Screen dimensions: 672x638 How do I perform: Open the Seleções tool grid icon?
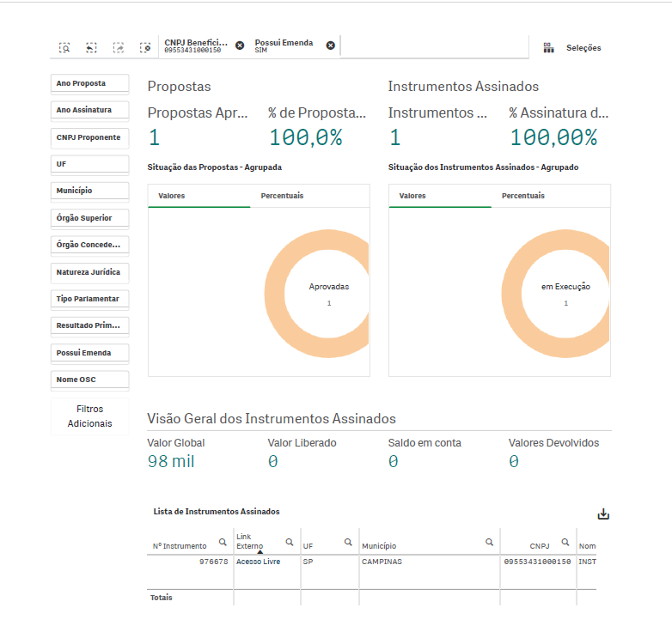(548, 48)
